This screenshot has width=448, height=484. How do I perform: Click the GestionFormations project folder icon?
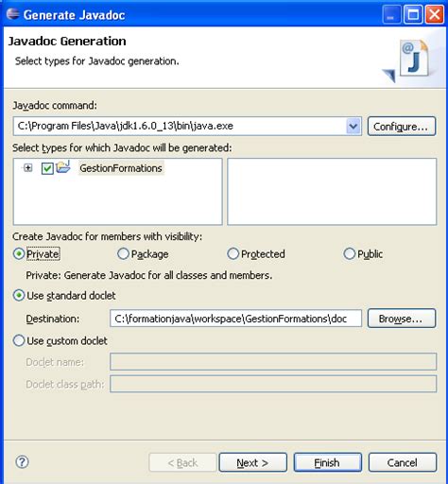pyautogui.click(x=63, y=167)
